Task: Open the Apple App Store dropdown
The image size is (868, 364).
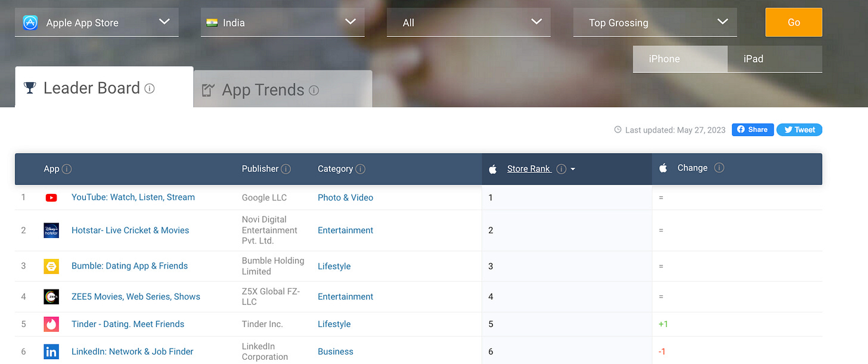Action: coord(97,22)
